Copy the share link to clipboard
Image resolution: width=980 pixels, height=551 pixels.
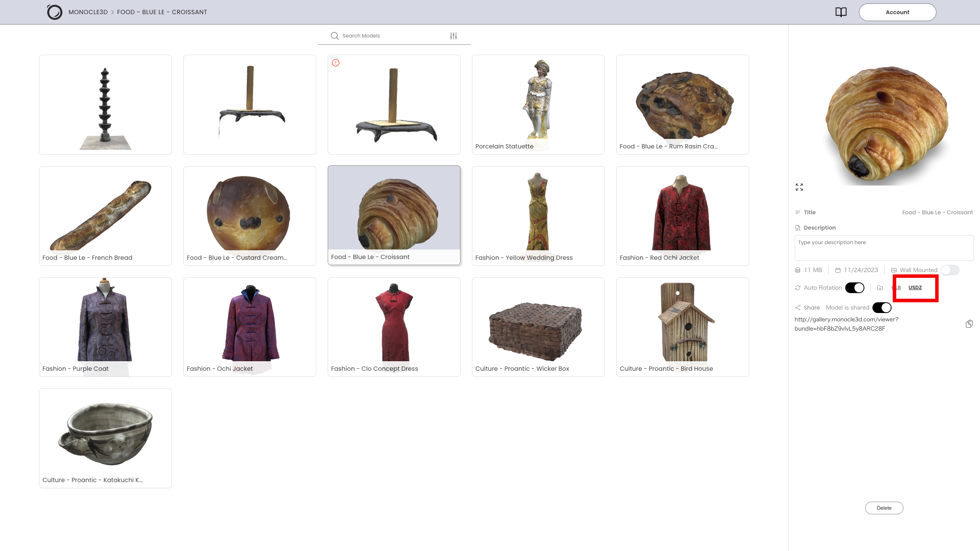[969, 324]
